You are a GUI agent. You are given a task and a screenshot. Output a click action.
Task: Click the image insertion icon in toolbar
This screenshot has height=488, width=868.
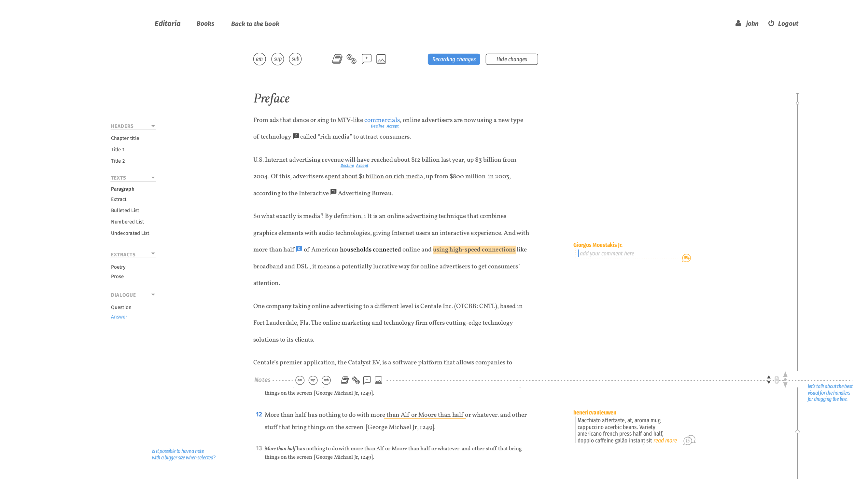382,59
